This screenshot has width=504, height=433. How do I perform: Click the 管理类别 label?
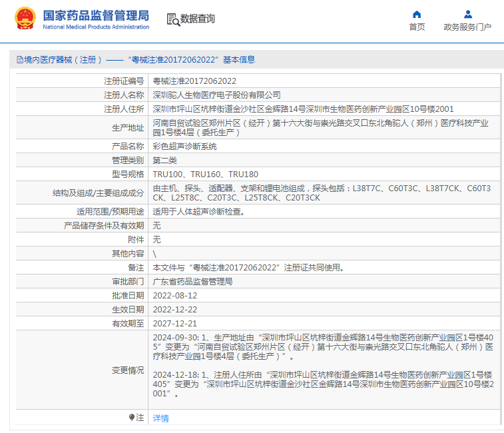128,160
